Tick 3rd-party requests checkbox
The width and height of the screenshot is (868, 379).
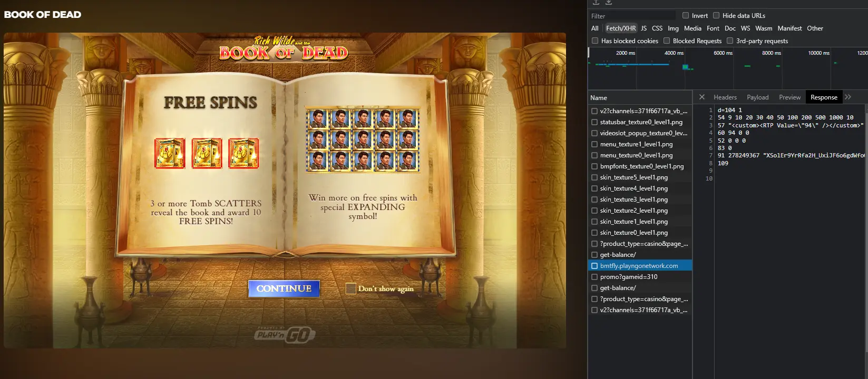tap(730, 41)
